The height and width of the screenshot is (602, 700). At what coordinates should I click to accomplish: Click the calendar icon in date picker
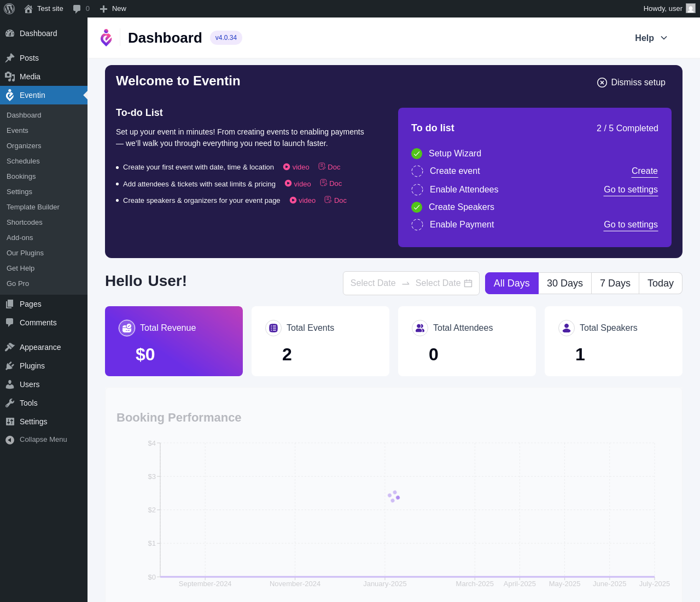click(468, 283)
